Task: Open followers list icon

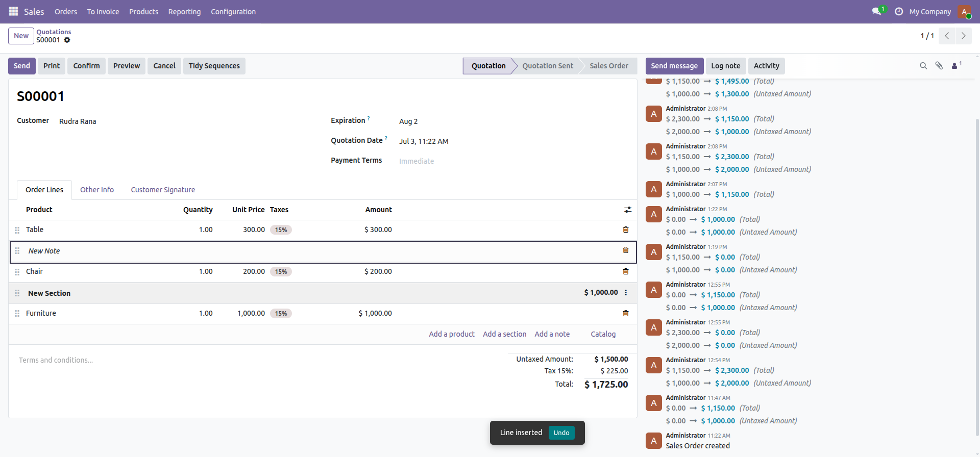Action: [956, 66]
